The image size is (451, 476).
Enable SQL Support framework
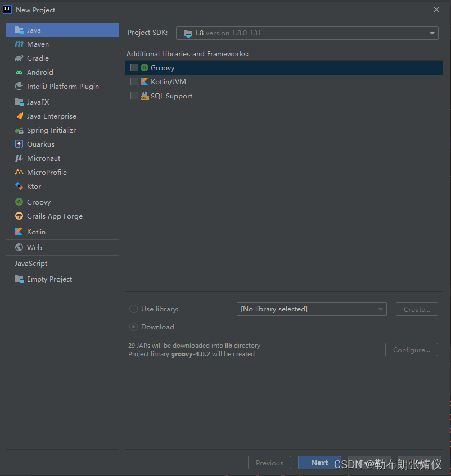tap(134, 96)
